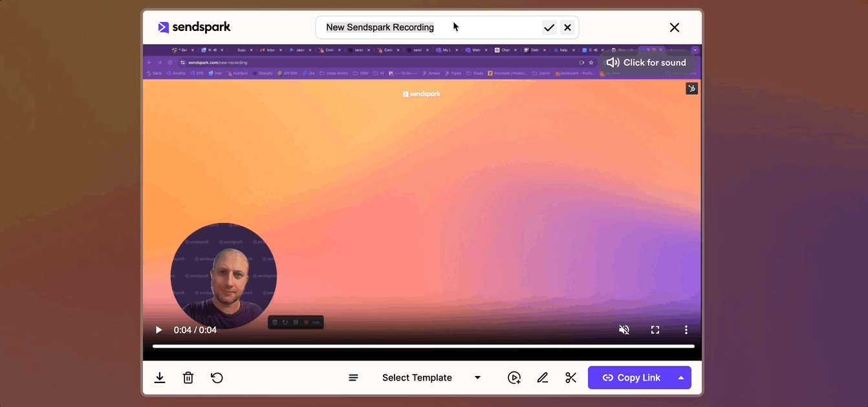Expand the template list caret

[x=478, y=378]
